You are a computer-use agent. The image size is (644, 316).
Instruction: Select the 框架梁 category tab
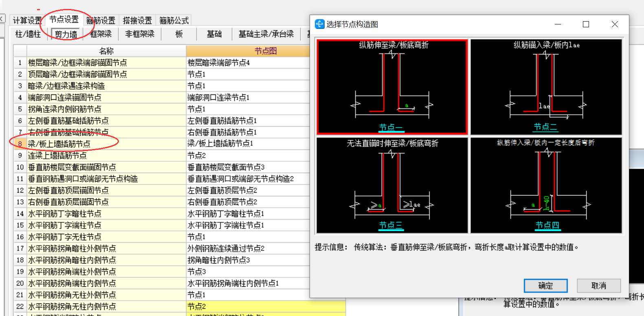(x=101, y=34)
